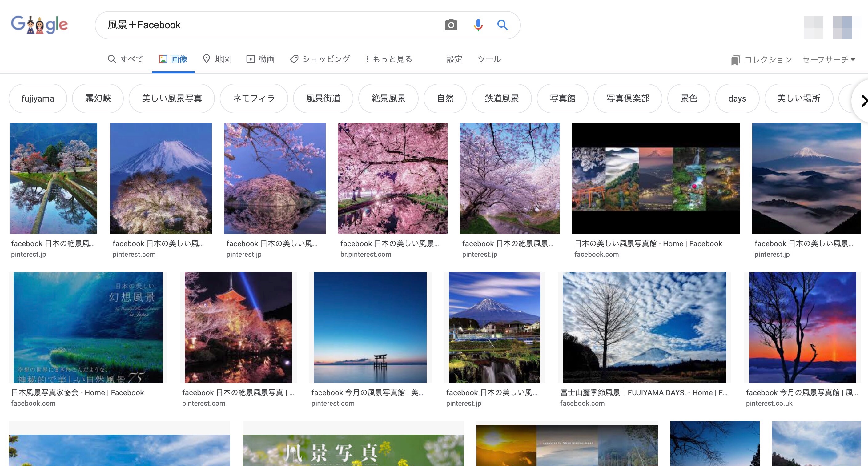Open the 動画 tab
The width and height of the screenshot is (868, 466).
260,59
